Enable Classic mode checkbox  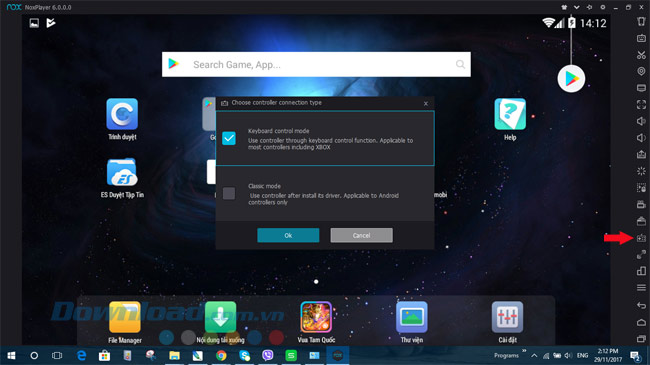tap(229, 193)
